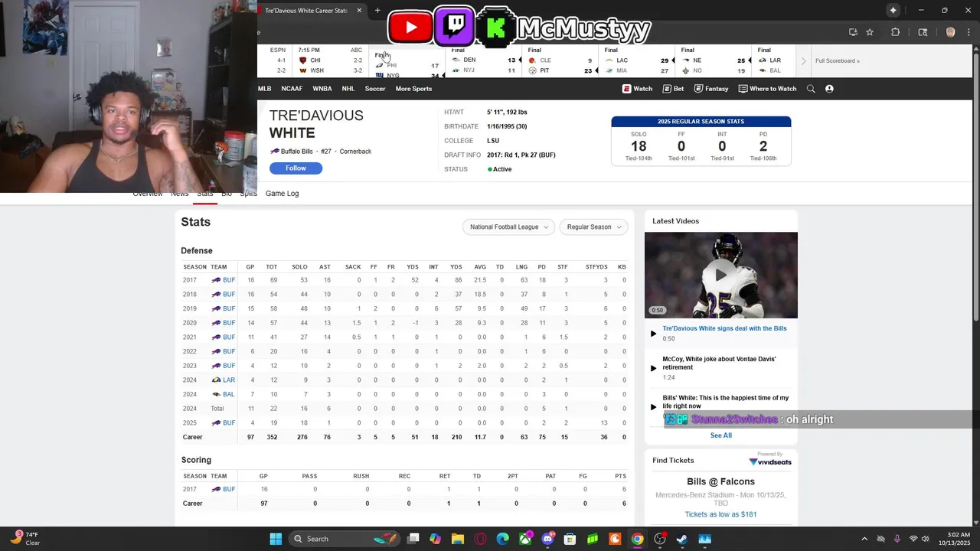Screen dimensions: 980x551
Task: Open File Explorer from the taskbar
Action: (x=458, y=539)
